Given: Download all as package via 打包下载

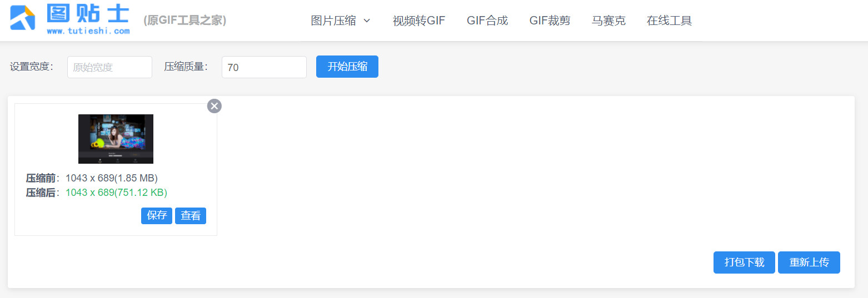Looking at the screenshot, I should click(x=744, y=262).
